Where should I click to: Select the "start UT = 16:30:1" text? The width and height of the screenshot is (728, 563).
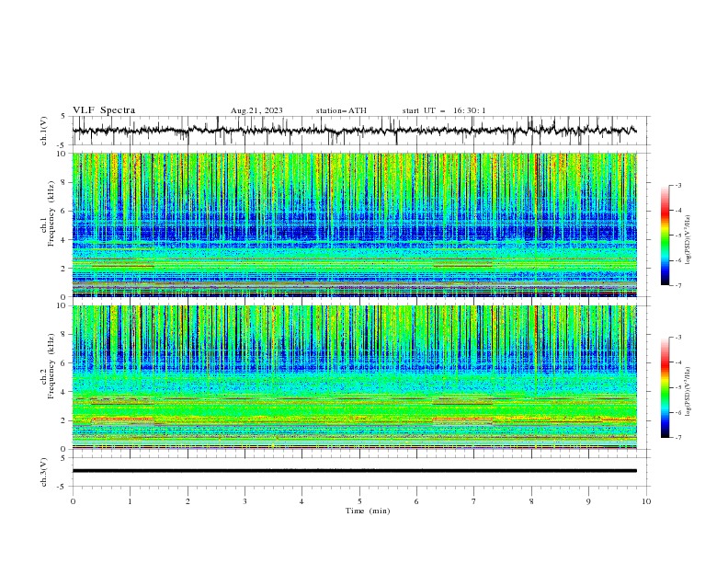(x=444, y=110)
